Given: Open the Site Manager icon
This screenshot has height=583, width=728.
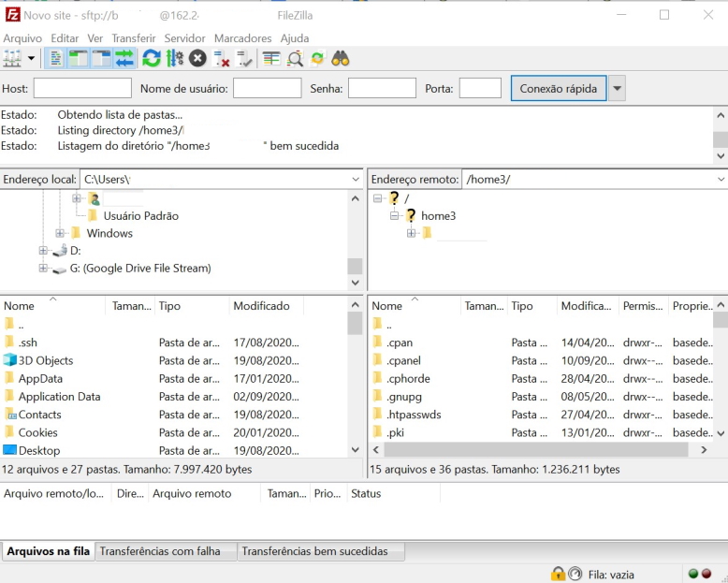Looking at the screenshot, I should pos(12,58).
